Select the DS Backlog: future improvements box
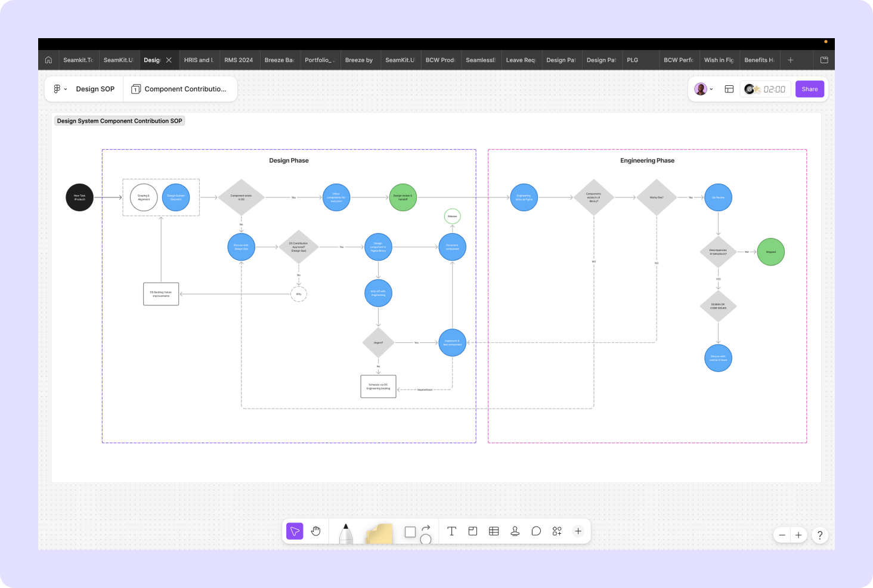The image size is (873, 588). tap(161, 294)
